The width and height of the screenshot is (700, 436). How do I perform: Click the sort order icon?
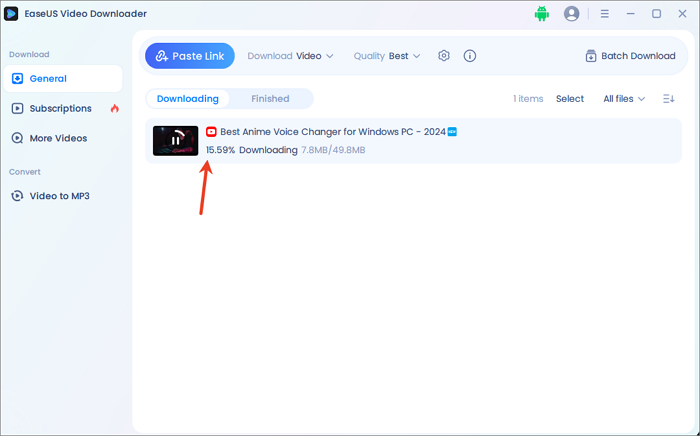coord(668,99)
